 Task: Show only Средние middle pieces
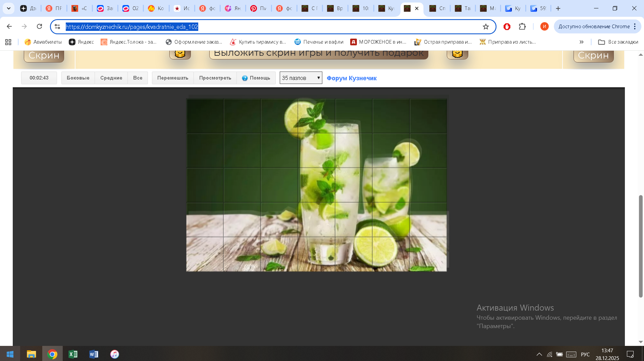pos(111,78)
